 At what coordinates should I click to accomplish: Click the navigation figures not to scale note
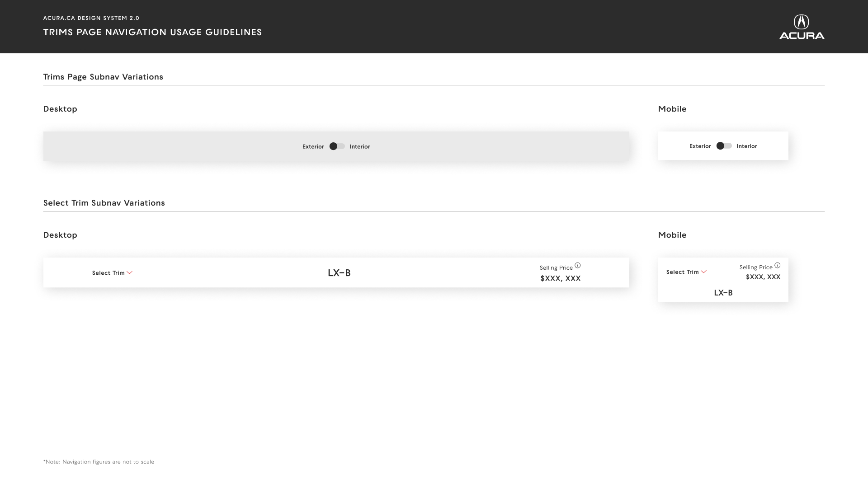click(99, 462)
